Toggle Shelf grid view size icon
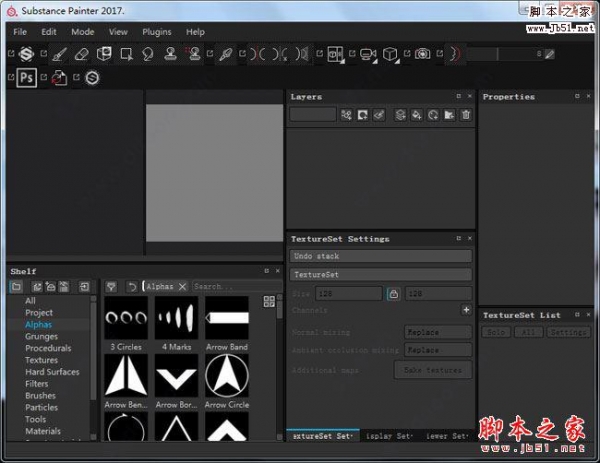This screenshot has height=463, width=600. [x=269, y=301]
